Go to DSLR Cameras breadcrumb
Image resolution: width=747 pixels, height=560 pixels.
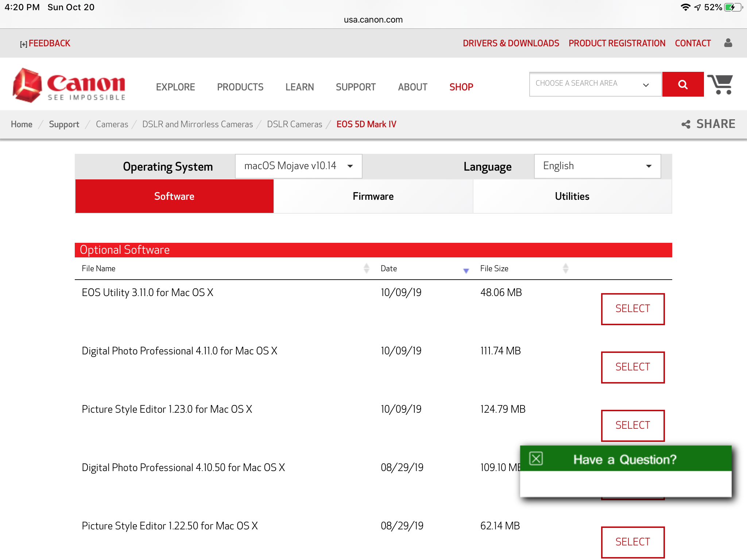pos(294,124)
